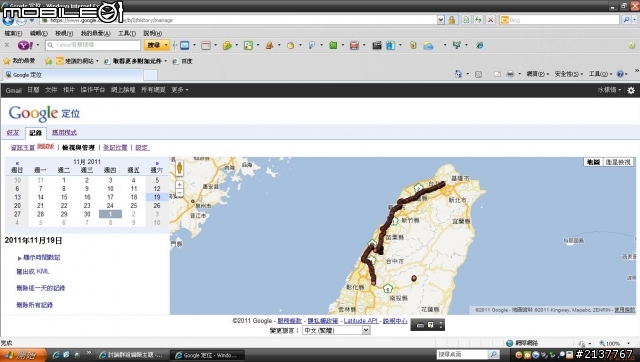
Task: Open the Yahoo toolbar mail envelope icon
Action: tap(185, 45)
